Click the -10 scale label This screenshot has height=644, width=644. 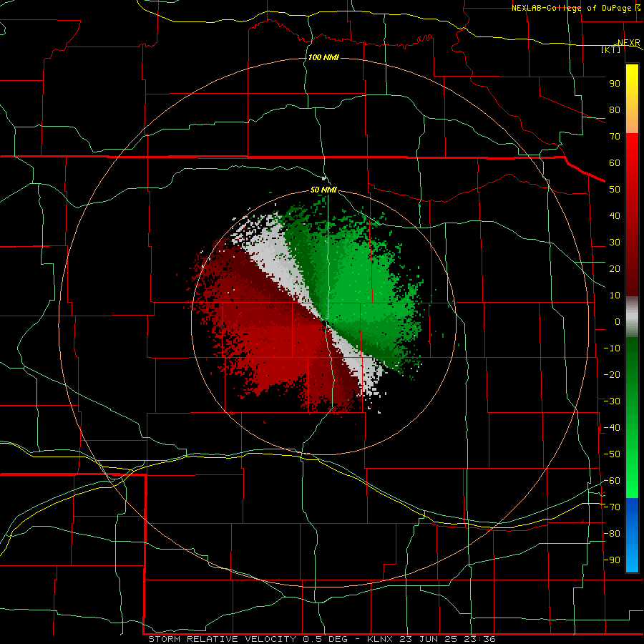coord(612,348)
